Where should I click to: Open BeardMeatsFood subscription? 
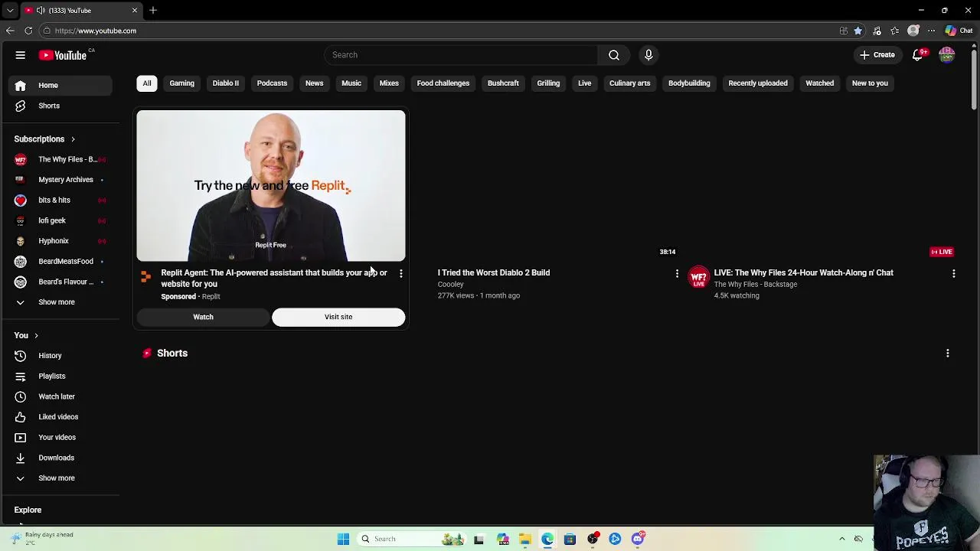pyautogui.click(x=60, y=262)
